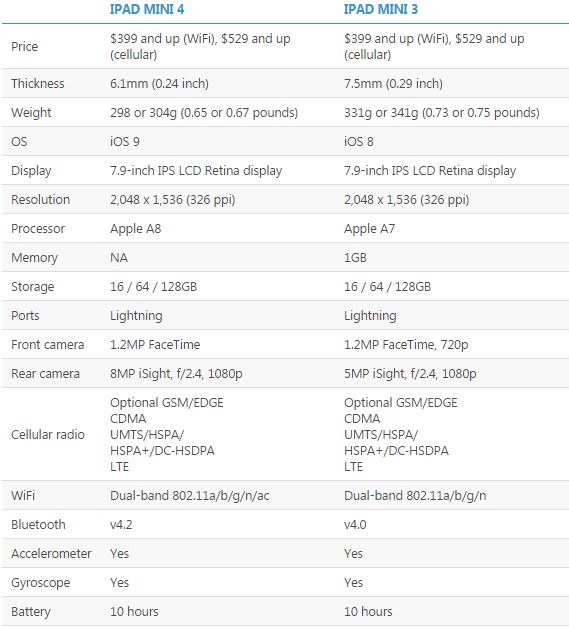Select the Bluetooth v4.2 value
This screenshot has height=628, width=569.
pos(121,525)
